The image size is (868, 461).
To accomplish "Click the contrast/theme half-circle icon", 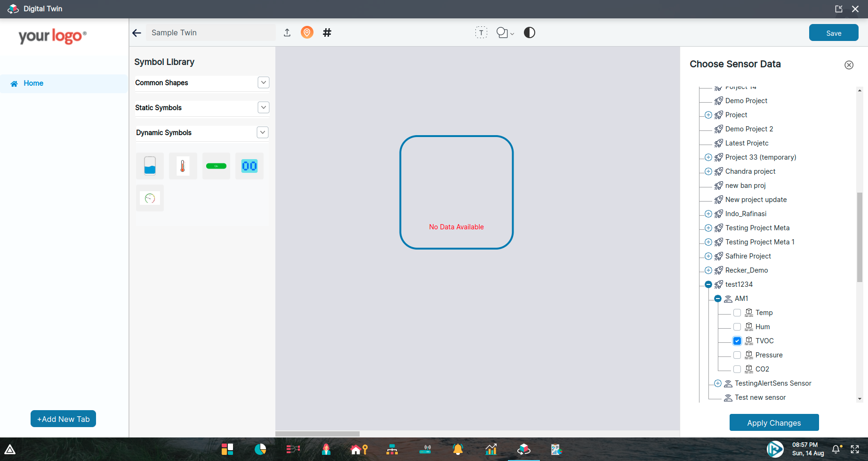I will coord(529,32).
